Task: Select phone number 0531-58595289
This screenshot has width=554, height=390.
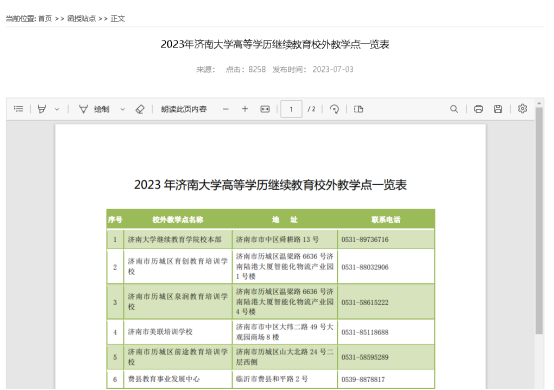Action: [365, 357]
